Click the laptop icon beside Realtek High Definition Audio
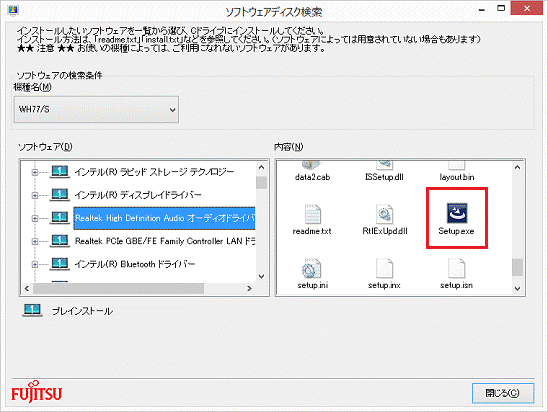Screen dimensions: 548x412 pyautogui.click(x=60, y=218)
